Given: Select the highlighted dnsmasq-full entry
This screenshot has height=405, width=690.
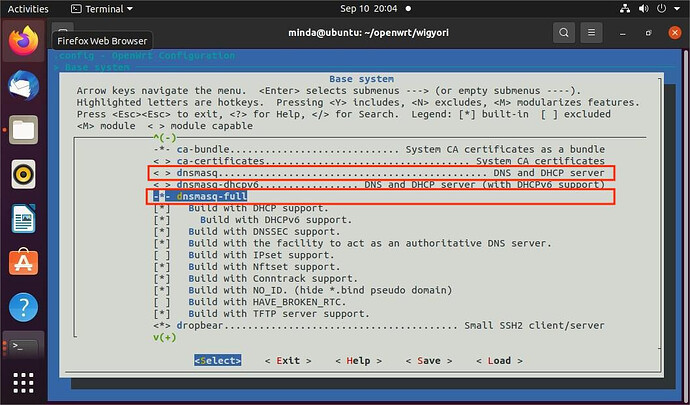Looking at the screenshot, I should click(x=200, y=196).
